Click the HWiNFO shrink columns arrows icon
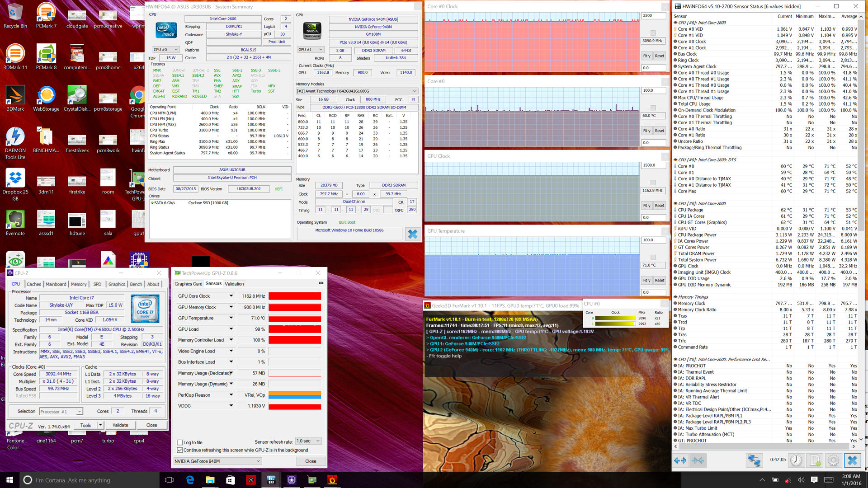The height and width of the screenshot is (488, 868). coord(698,460)
